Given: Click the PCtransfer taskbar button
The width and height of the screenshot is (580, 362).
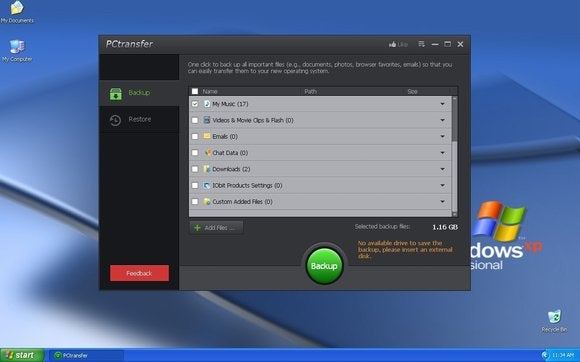Looking at the screenshot, I should point(86,355).
